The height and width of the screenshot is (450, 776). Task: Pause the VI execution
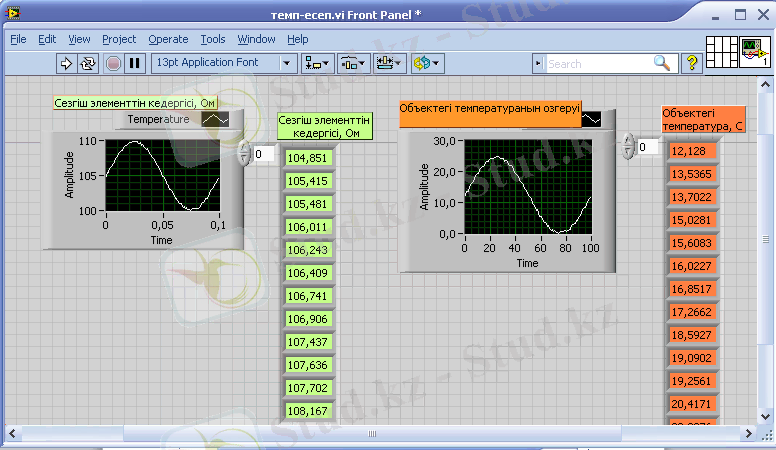pyautogui.click(x=134, y=63)
